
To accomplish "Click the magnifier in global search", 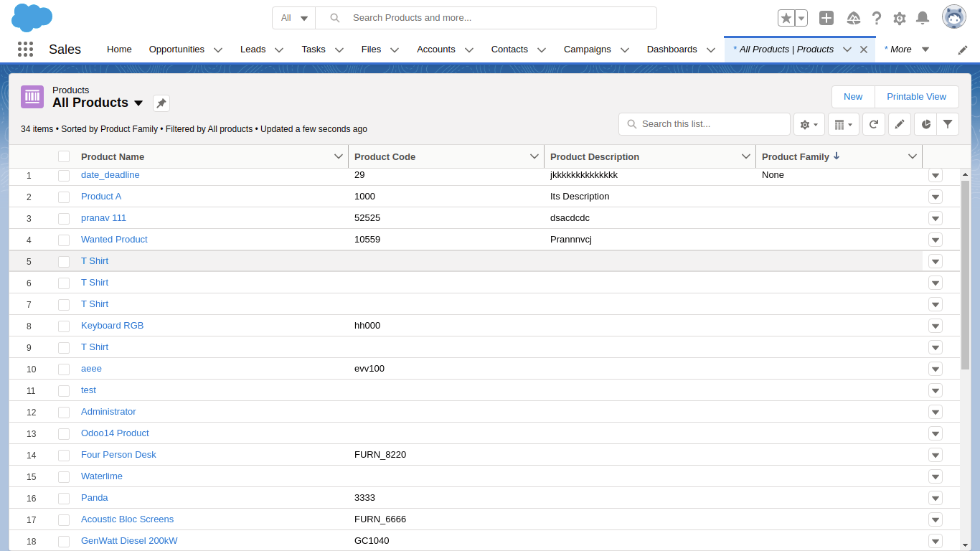I will tap(335, 18).
